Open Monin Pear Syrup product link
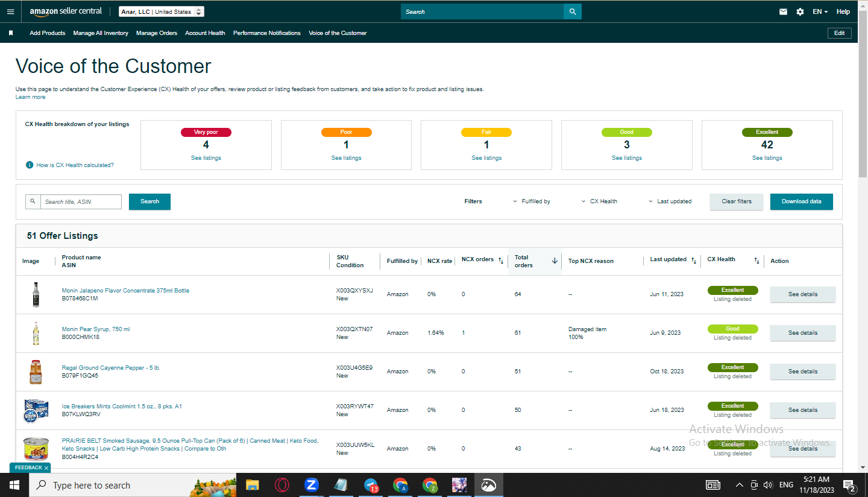 (96, 329)
